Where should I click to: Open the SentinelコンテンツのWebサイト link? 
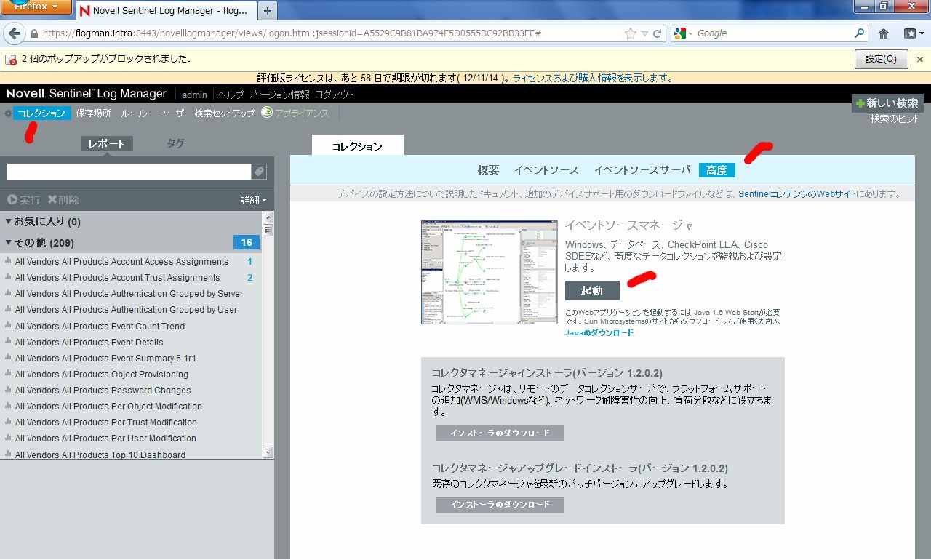click(x=796, y=194)
